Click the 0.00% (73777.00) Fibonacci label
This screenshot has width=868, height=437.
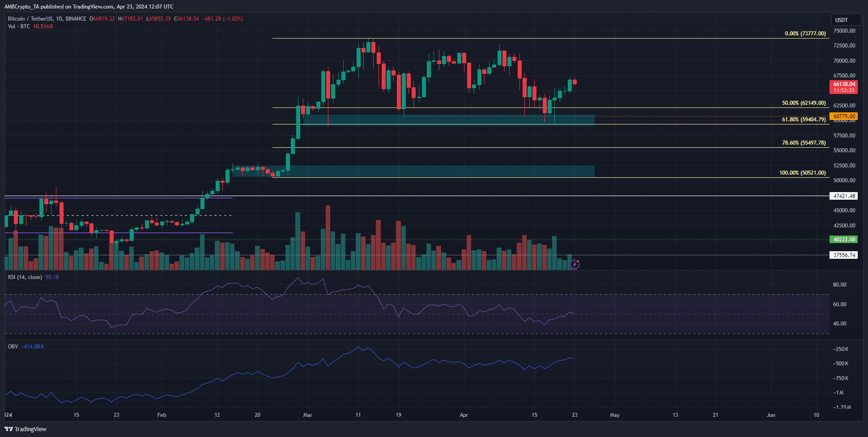pyautogui.click(x=805, y=34)
